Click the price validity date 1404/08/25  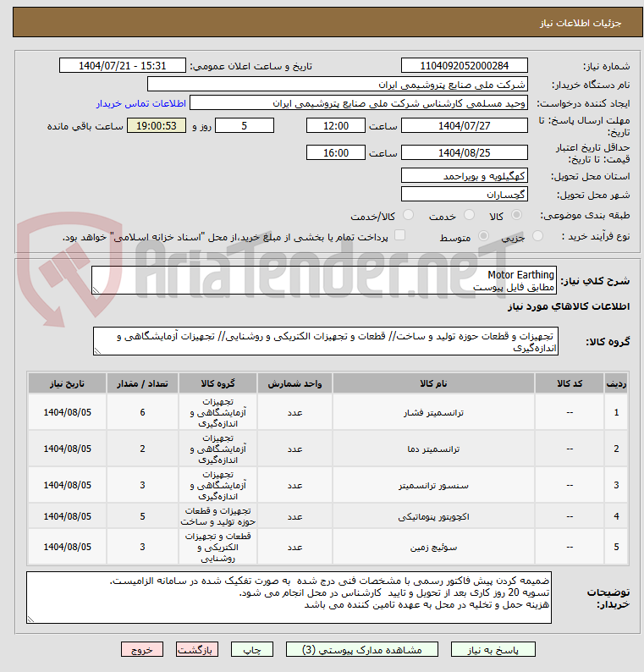(x=465, y=152)
